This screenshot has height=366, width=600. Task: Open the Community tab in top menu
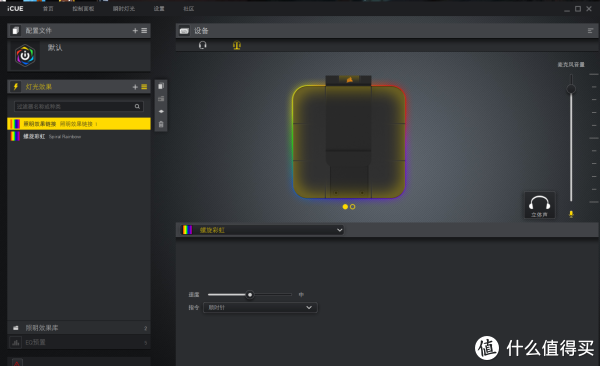189,8
